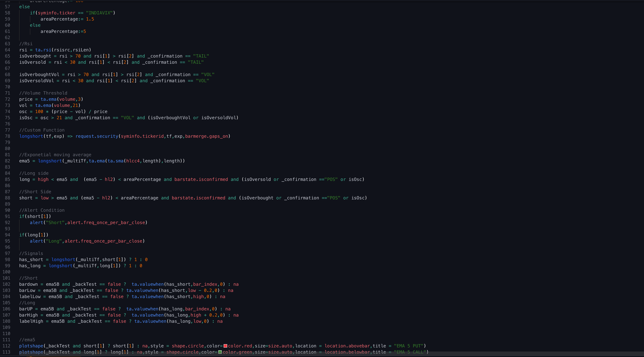Click the //Alert Condition comment
Viewport: 644px width, 357px height.
[42, 210]
